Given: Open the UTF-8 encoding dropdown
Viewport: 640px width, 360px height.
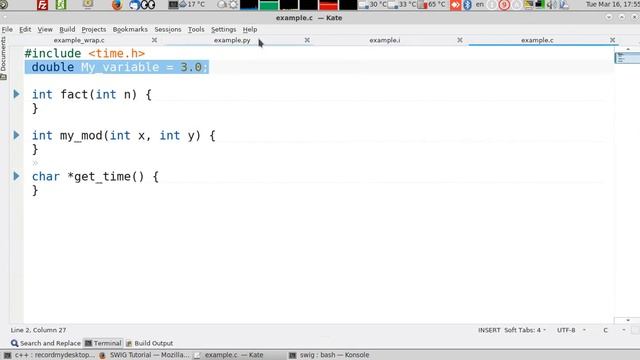Looking at the screenshot, I should coord(571,330).
